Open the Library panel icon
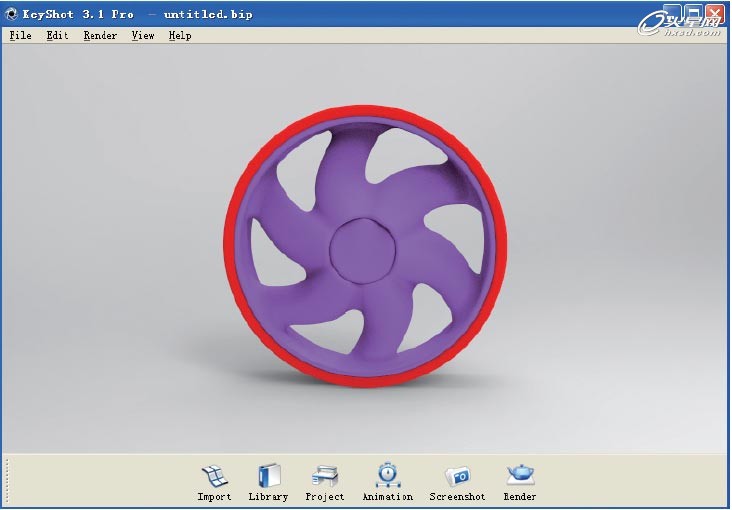 tap(268, 476)
